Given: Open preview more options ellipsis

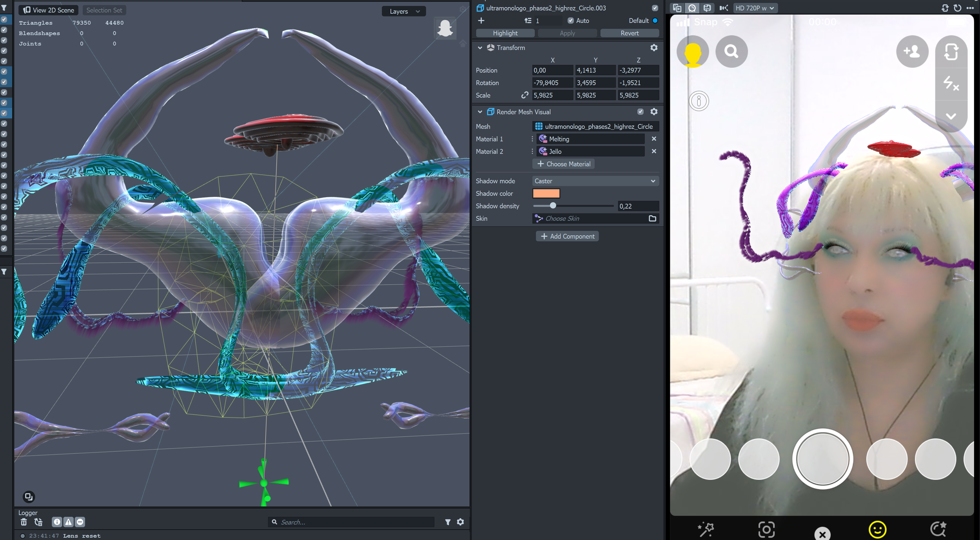Looking at the screenshot, I should point(970,8).
